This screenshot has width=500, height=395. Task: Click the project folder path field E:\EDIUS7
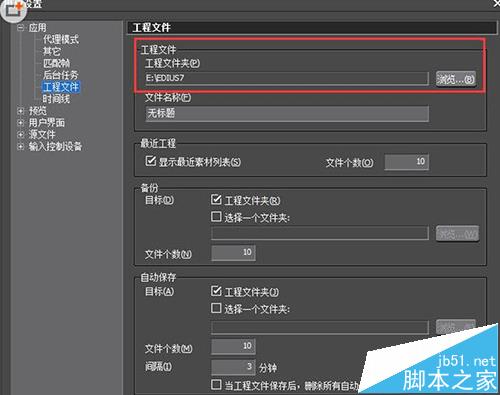click(287, 78)
